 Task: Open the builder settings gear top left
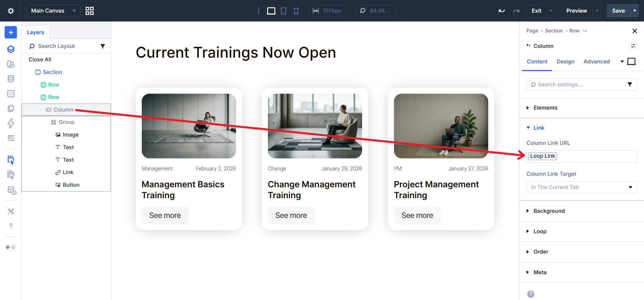click(x=10, y=11)
